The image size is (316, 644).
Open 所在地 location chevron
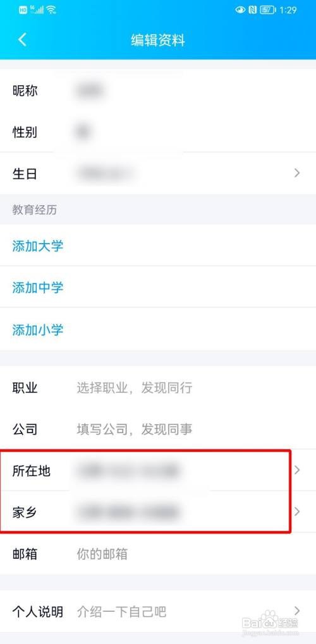tap(297, 470)
